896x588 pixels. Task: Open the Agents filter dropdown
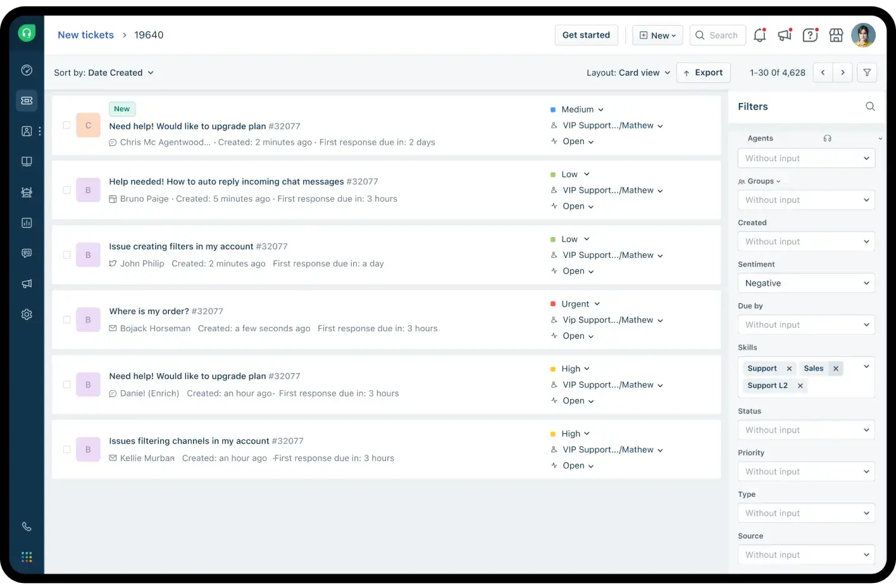[x=806, y=158]
